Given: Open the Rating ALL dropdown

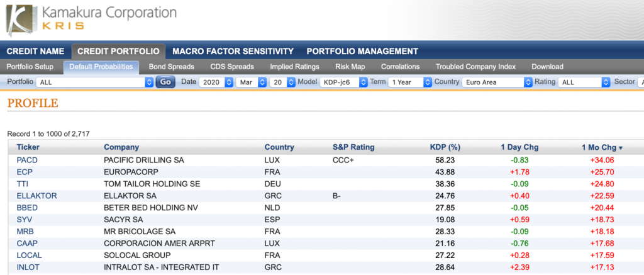Looking at the screenshot, I should click(x=584, y=82).
